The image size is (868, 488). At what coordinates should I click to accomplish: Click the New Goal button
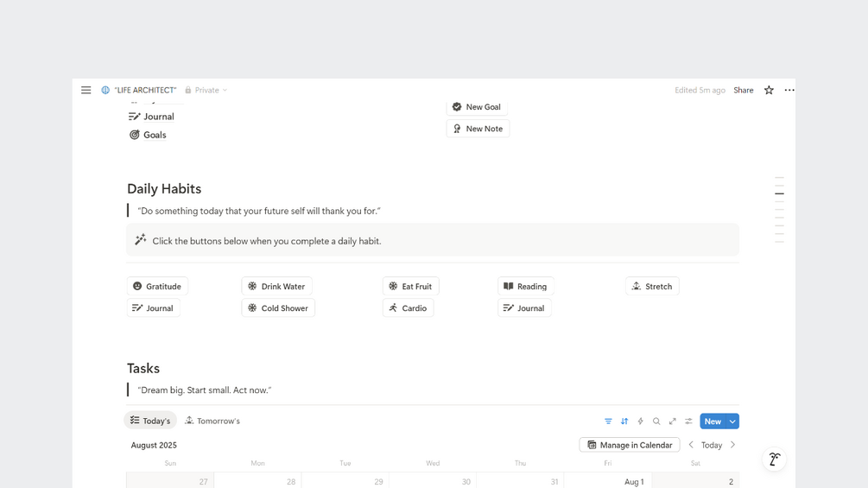477,107
